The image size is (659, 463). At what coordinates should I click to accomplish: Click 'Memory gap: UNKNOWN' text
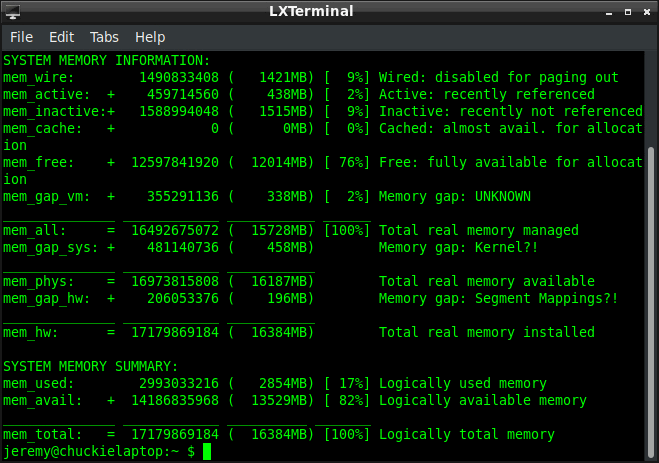455,197
